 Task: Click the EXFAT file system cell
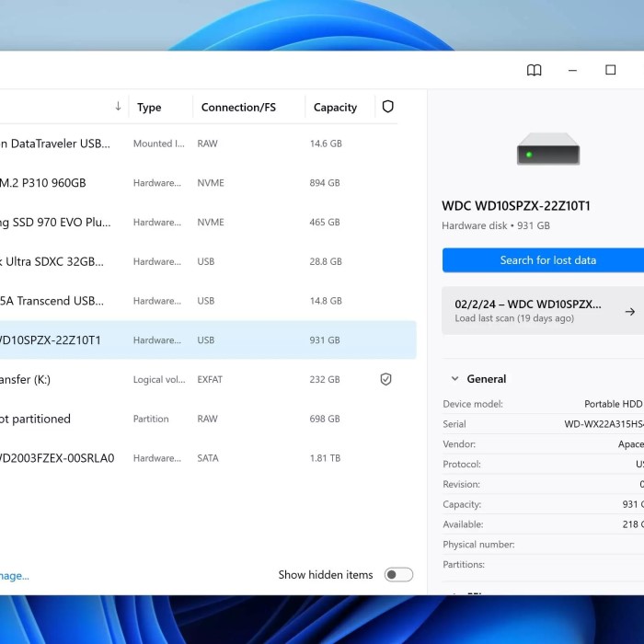[210, 379]
